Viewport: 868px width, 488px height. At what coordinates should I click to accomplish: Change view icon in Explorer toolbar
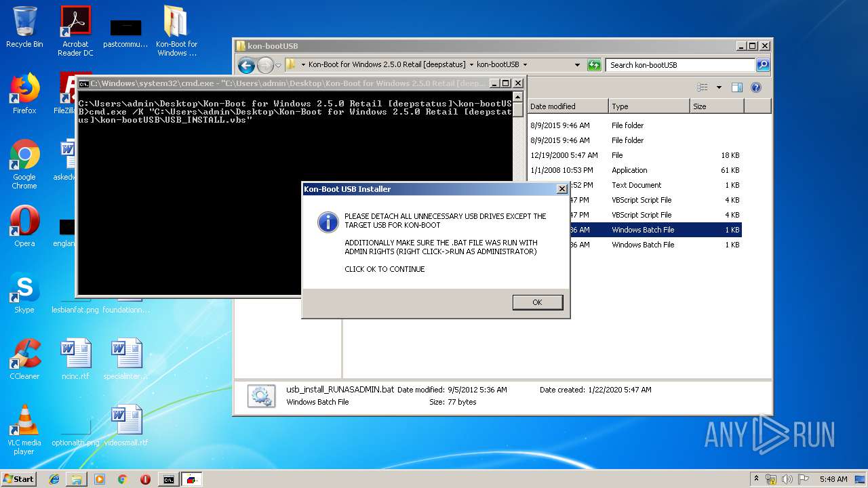click(x=703, y=87)
